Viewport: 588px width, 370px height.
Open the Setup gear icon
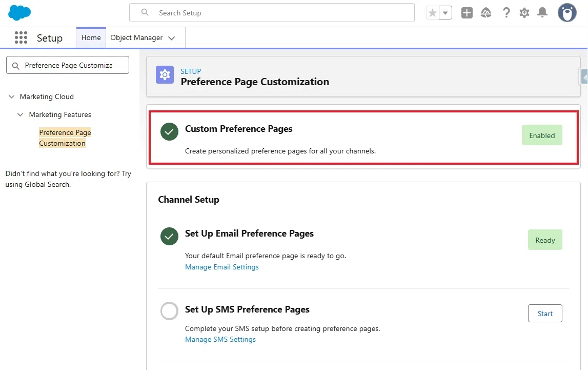[524, 13]
